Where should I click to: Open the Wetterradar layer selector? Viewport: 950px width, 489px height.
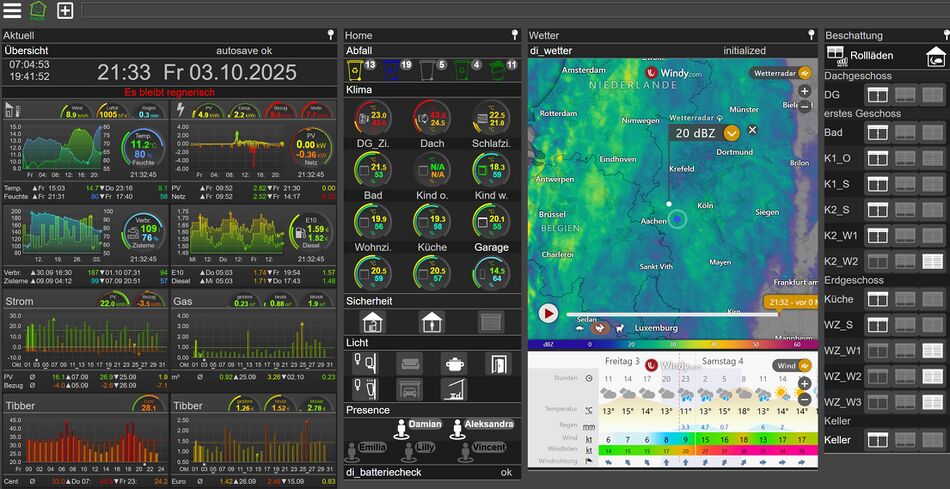coord(781,73)
